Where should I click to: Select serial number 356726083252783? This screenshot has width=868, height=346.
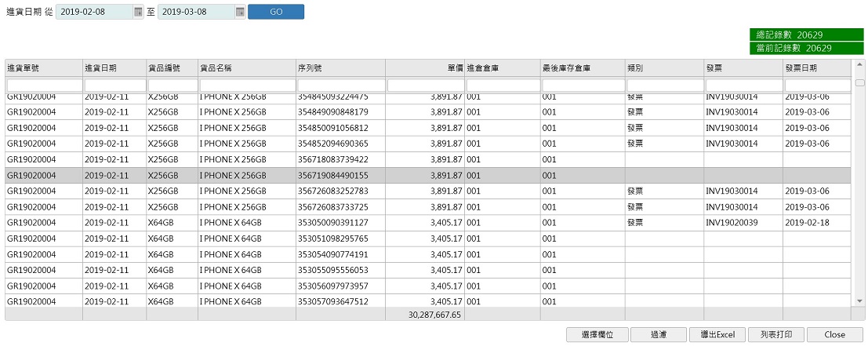click(332, 191)
